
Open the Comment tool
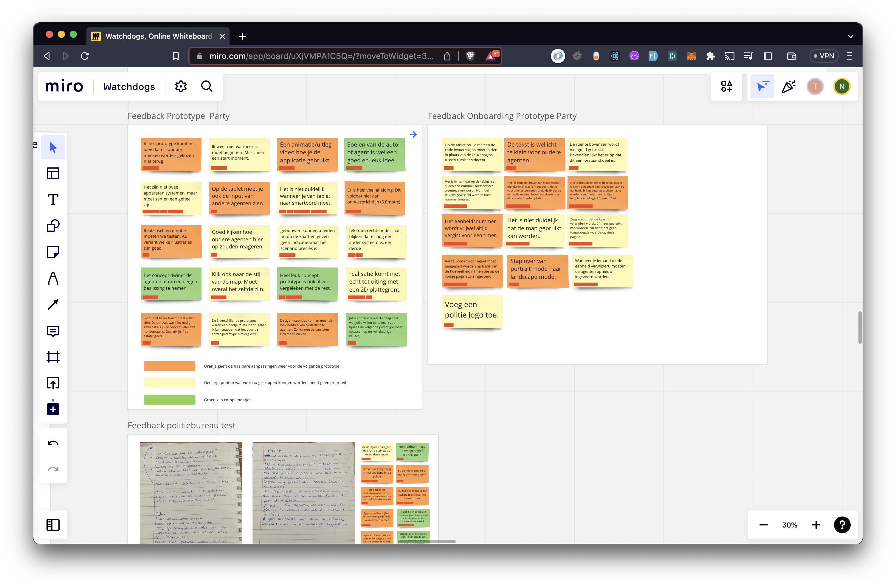coord(53,331)
